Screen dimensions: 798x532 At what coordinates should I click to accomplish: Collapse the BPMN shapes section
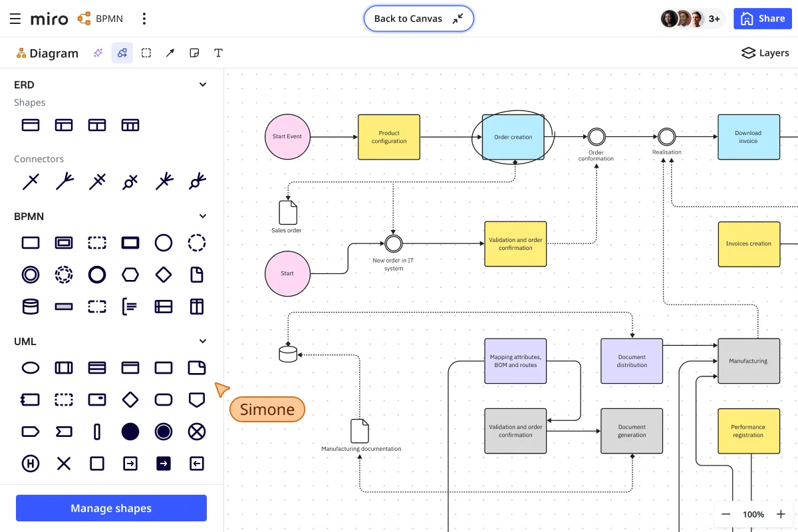click(x=203, y=216)
